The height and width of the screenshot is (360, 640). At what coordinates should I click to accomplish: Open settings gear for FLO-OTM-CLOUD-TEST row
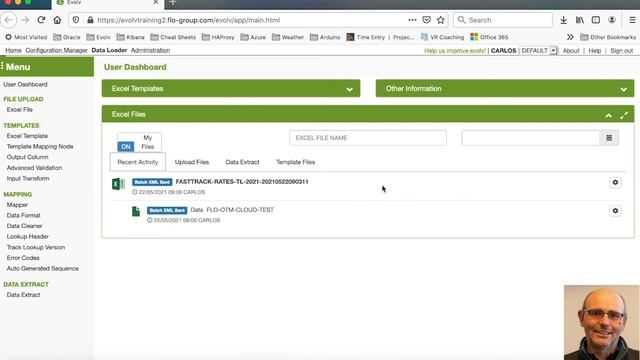click(615, 211)
